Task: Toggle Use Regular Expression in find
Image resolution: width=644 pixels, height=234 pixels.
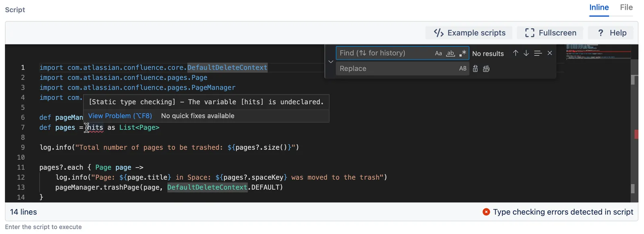Action: [x=463, y=53]
